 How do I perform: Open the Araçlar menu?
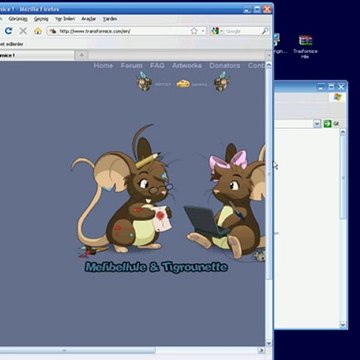click(89, 19)
